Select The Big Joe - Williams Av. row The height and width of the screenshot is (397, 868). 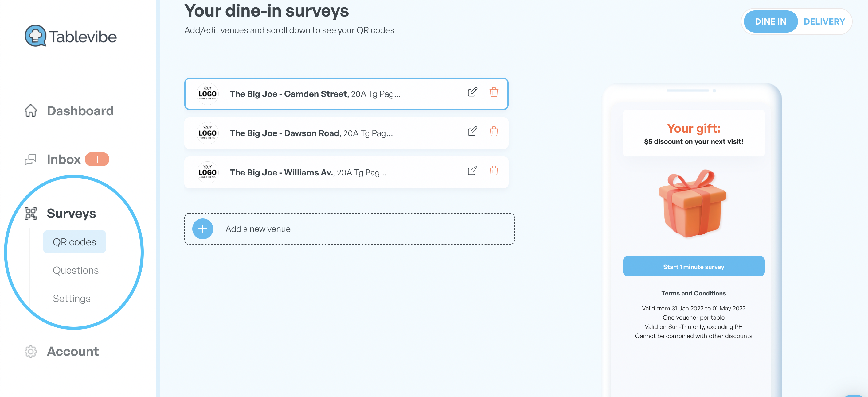346,172
